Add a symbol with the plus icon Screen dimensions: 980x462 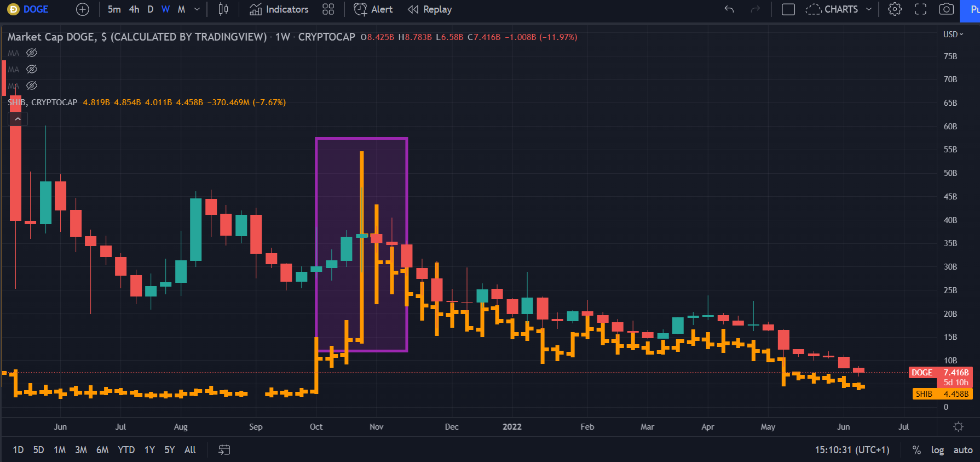(x=82, y=9)
